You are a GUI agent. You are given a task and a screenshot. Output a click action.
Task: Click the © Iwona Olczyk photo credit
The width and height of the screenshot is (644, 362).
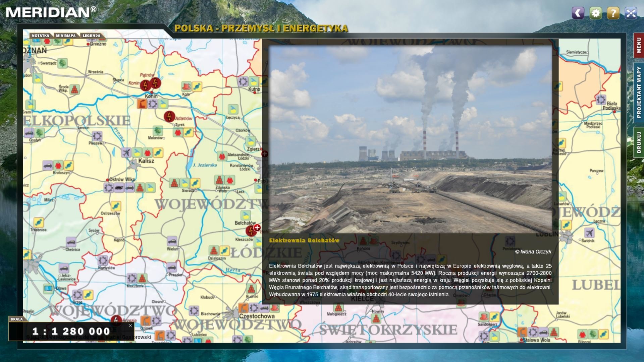click(x=533, y=252)
